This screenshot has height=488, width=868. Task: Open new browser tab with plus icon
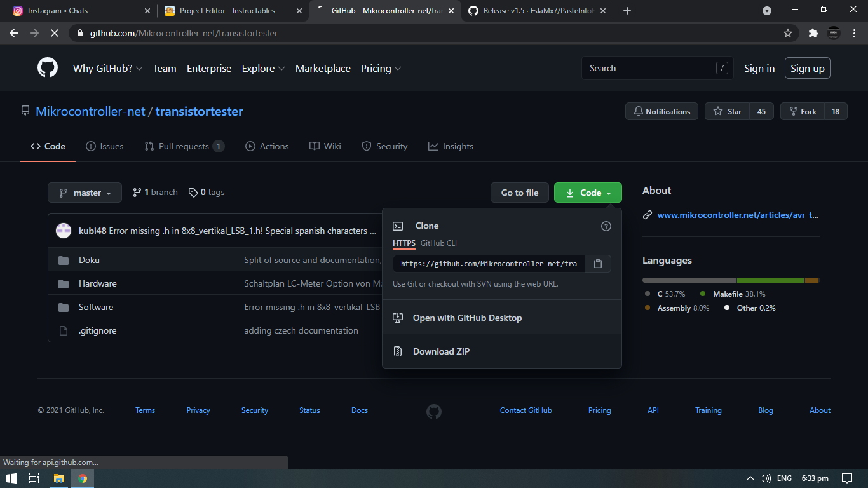627,11
